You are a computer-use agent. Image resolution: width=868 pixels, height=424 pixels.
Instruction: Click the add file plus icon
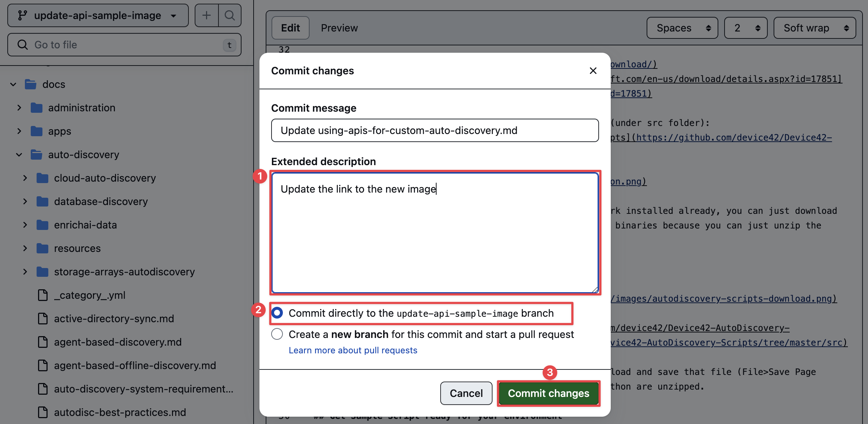[206, 15]
